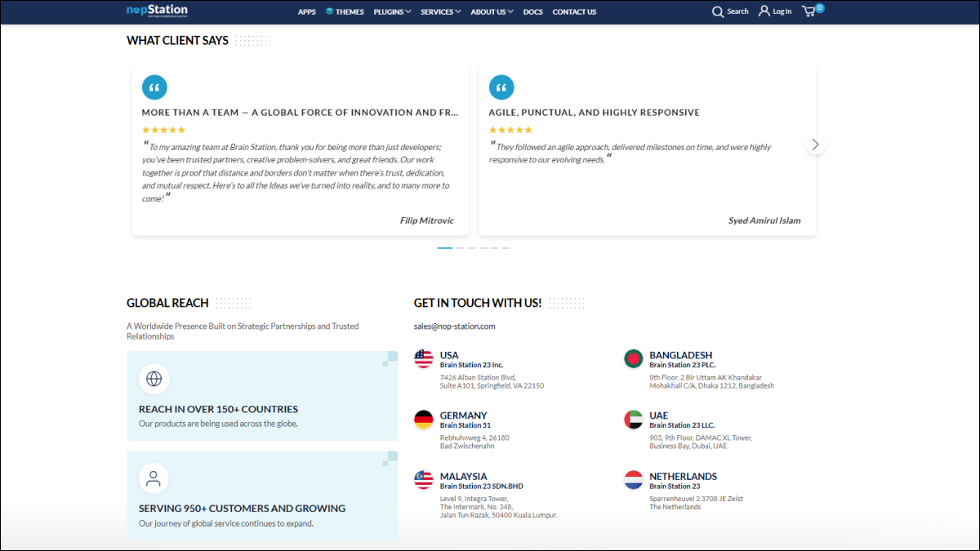Open the Apps menu item
This screenshot has width=980, height=551.
pos(307,11)
